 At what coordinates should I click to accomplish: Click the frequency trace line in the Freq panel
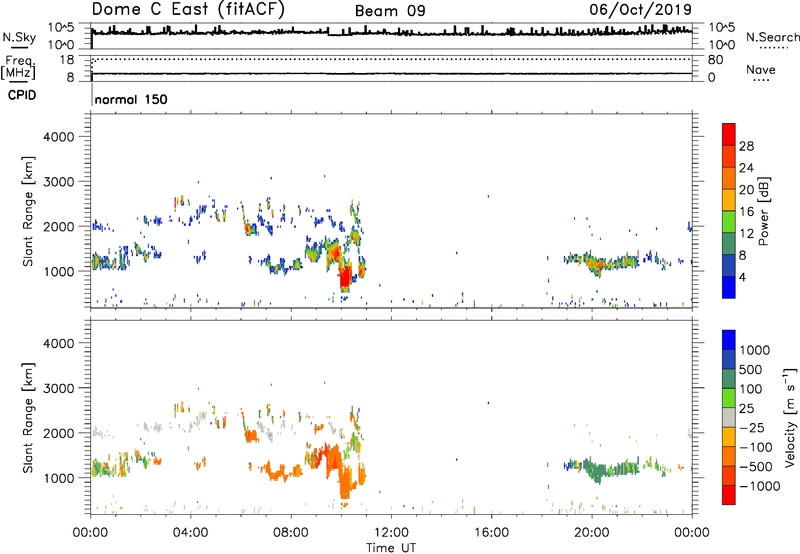pos(392,74)
